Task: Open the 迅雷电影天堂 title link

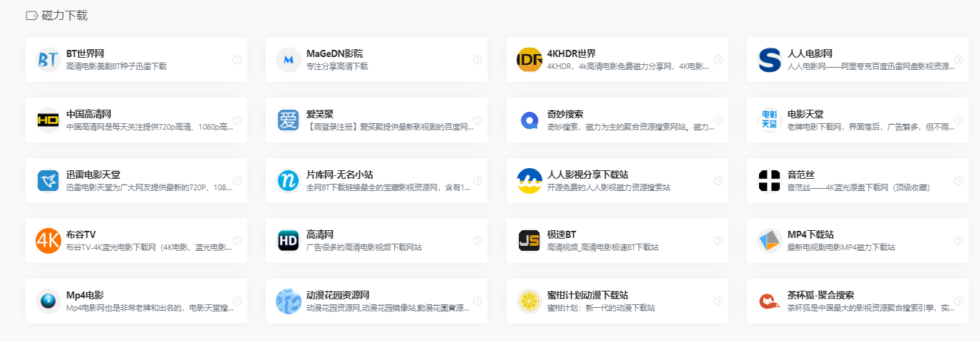Action: coord(93,175)
